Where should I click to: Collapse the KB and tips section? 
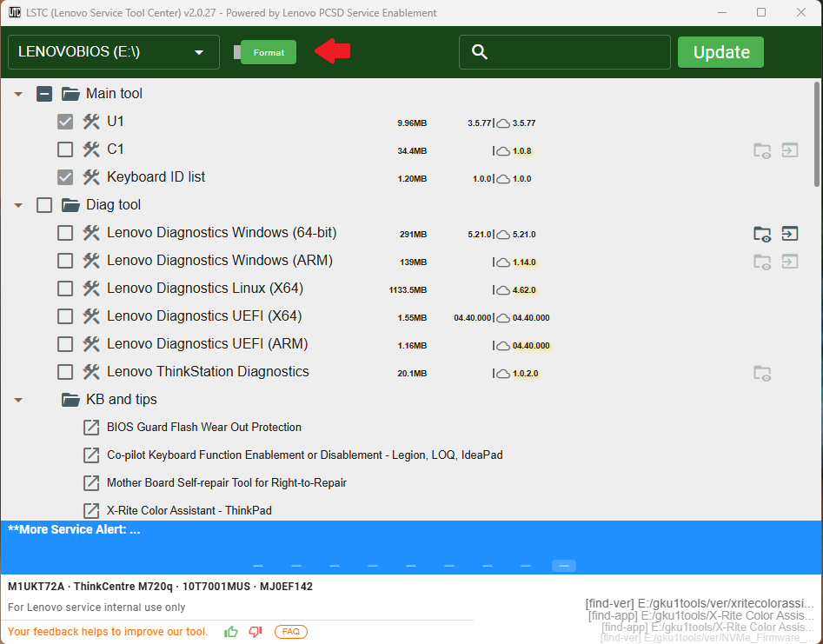(18, 400)
